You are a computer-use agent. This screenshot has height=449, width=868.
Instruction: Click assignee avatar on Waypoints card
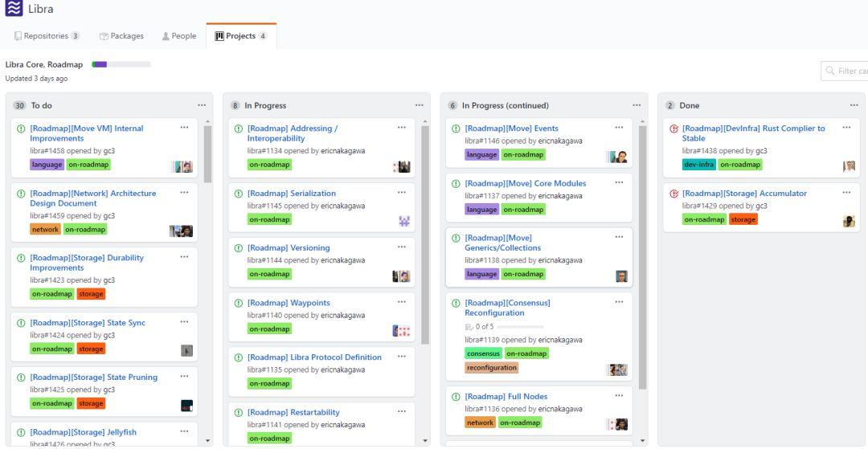(x=401, y=331)
